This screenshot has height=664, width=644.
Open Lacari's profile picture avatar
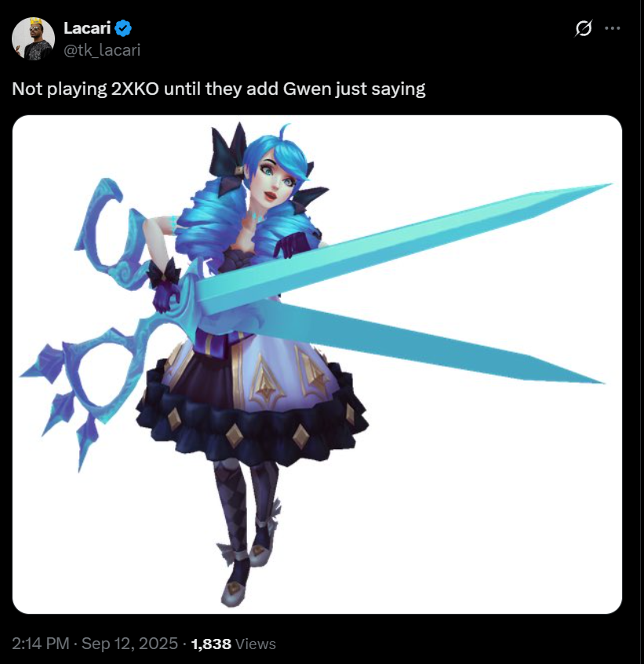tap(33, 38)
